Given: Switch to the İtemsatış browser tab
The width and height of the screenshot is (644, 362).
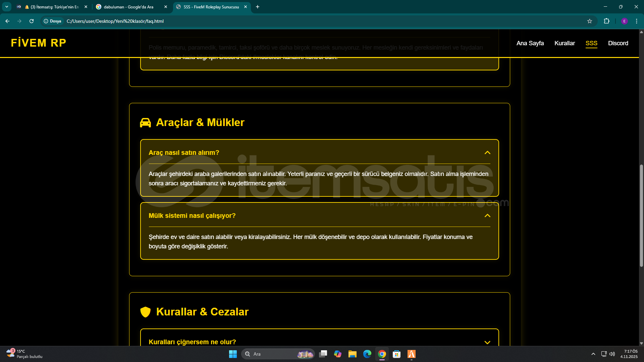Looking at the screenshot, I should pyautogui.click(x=54, y=7).
